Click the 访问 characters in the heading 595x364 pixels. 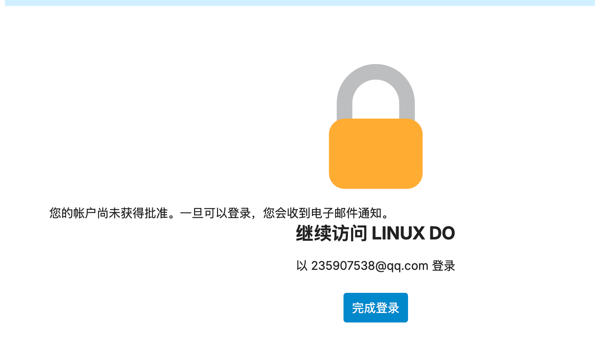click(x=349, y=233)
